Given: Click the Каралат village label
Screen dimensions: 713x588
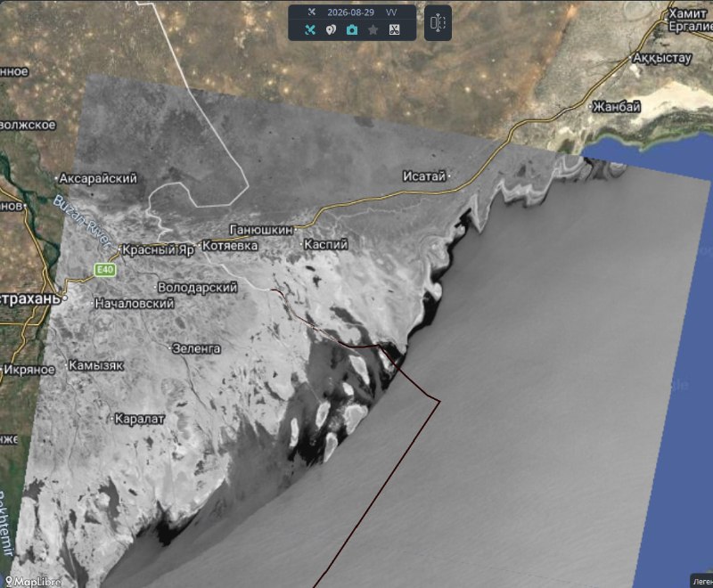Looking at the screenshot, I should [x=139, y=419].
